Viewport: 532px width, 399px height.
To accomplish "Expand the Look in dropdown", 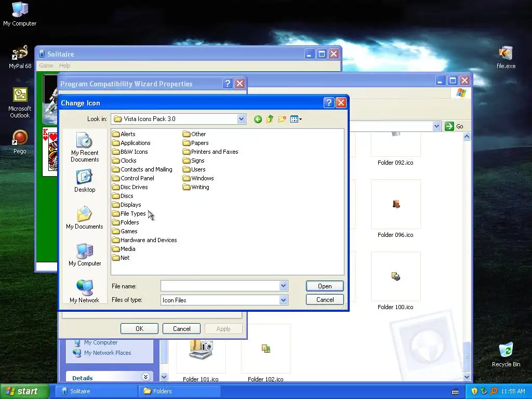I will point(241,119).
